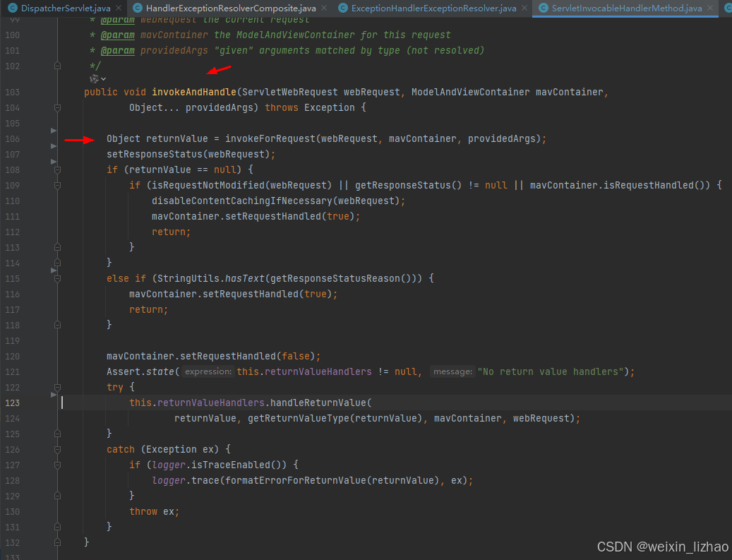Activate the ServletInvocableHandlerMethod.java tab
This screenshot has height=560, width=732.
coord(627,8)
